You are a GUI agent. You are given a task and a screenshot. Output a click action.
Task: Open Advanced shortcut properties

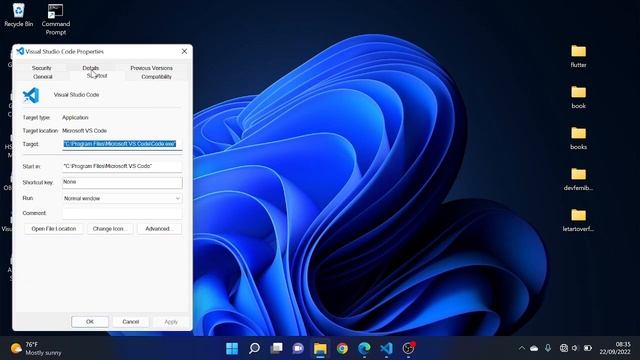[159, 229]
